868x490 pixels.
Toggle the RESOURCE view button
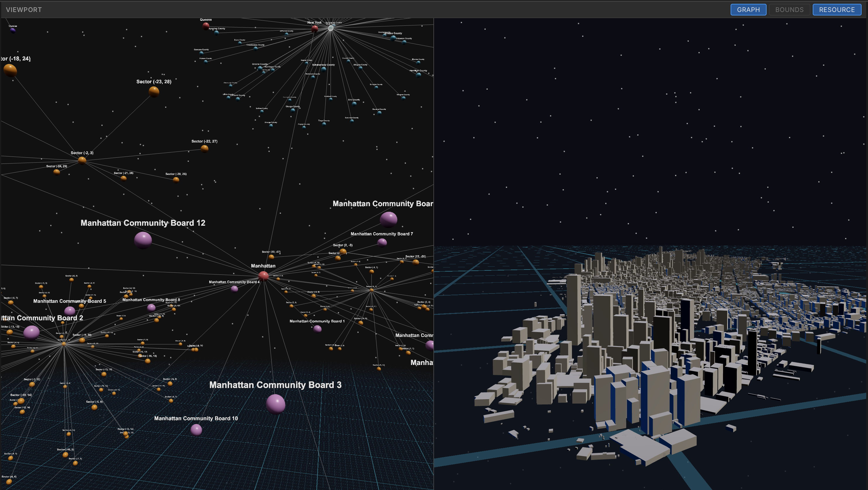pos(837,9)
